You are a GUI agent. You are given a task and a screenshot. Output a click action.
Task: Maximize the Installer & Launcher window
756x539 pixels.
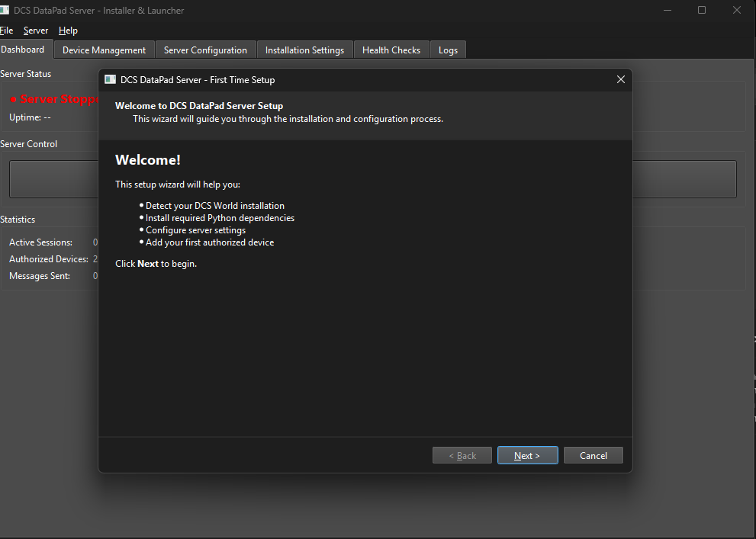pyautogui.click(x=702, y=10)
